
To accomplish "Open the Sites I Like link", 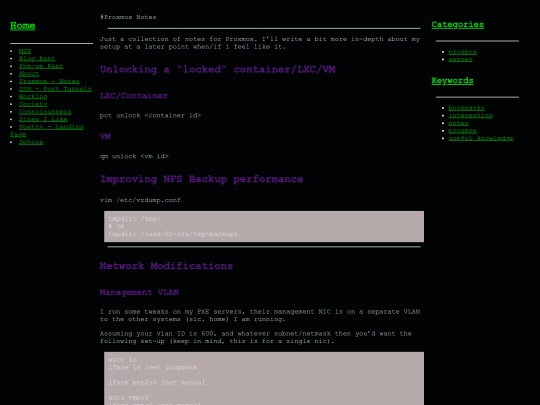I will pos(43,119).
